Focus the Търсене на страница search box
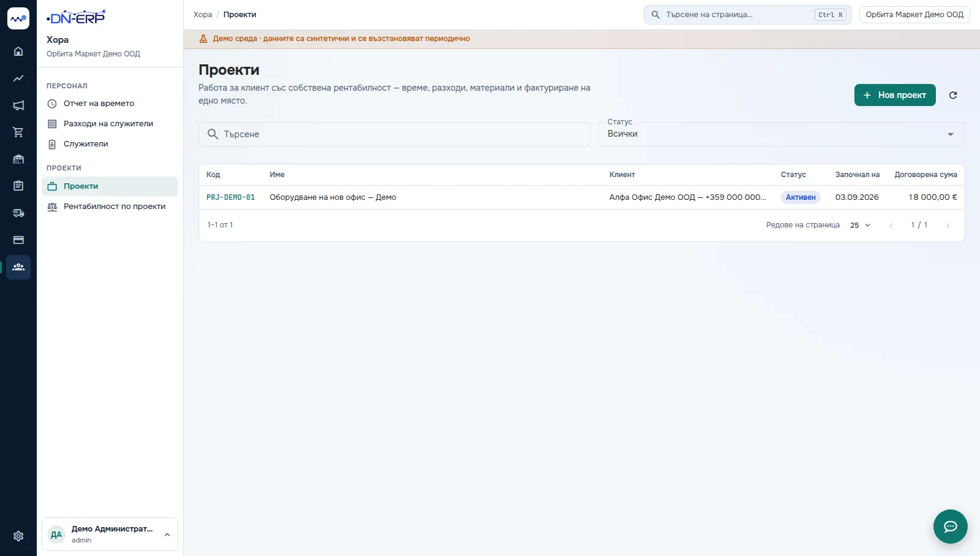 (748, 15)
